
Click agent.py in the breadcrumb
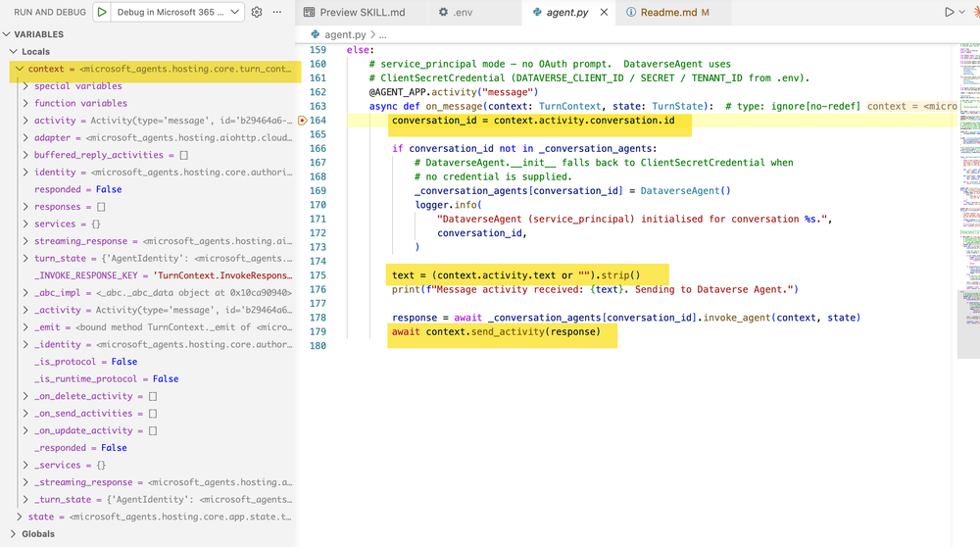pyautogui.click(x=345, y=34)
